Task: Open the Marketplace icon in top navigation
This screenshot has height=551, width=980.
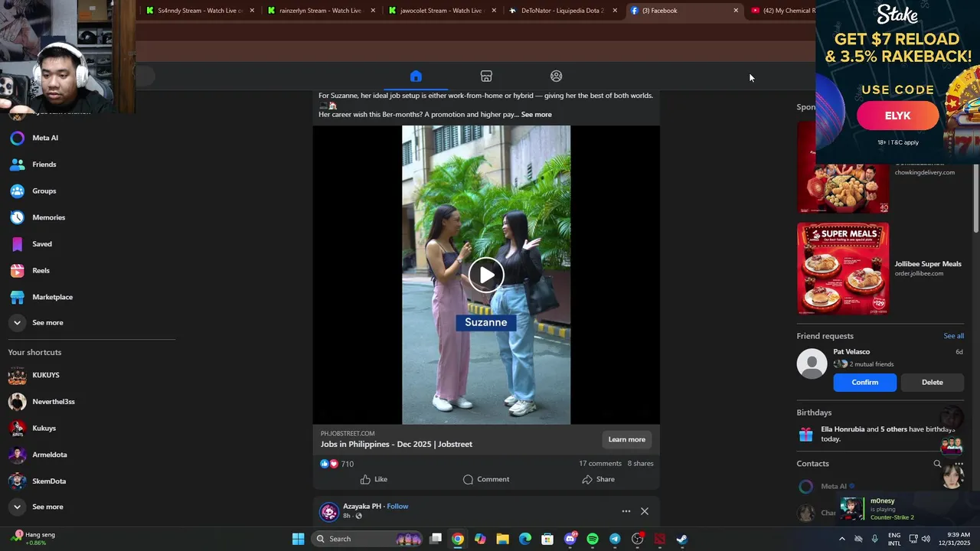Action: click(x=486, y=76)
